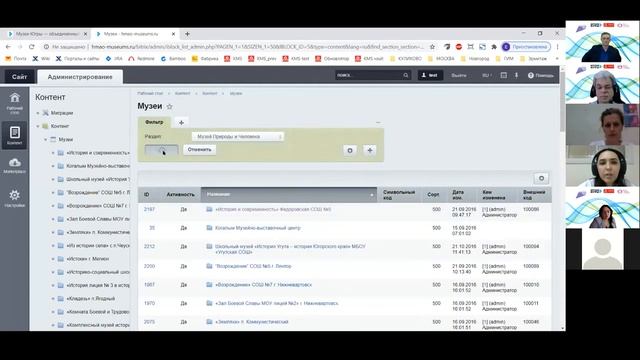Click in the admin поиск search field
Viewport: 640px width, 360px height.
click(x=369, y=75)
